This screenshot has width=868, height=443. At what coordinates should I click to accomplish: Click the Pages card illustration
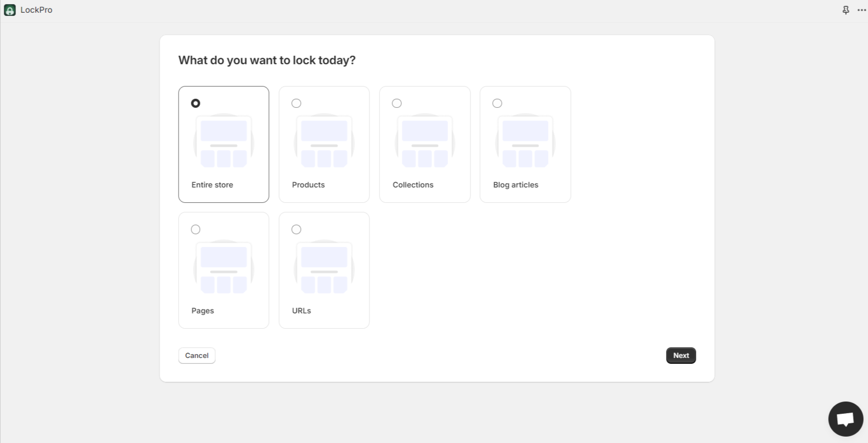click(x=223, y=267)
